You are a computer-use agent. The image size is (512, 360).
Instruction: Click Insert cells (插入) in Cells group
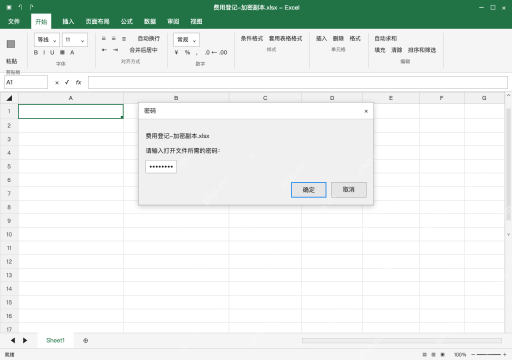[x=321, y=39]
